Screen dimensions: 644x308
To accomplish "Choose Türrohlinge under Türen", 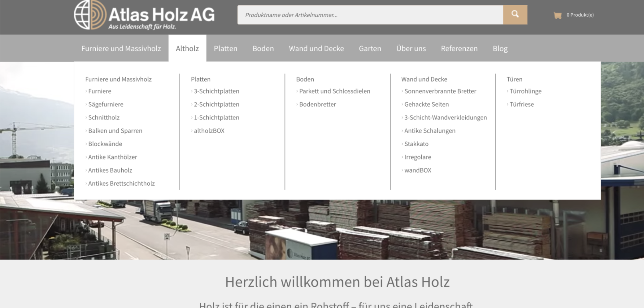I will coord(525,91).
